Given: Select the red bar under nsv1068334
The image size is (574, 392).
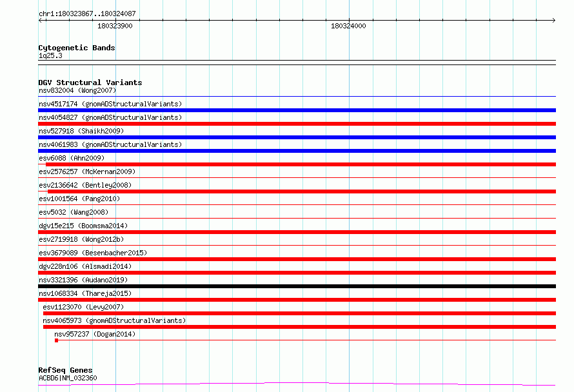Looking at the screenshot, I should click(x=297, y=300).
